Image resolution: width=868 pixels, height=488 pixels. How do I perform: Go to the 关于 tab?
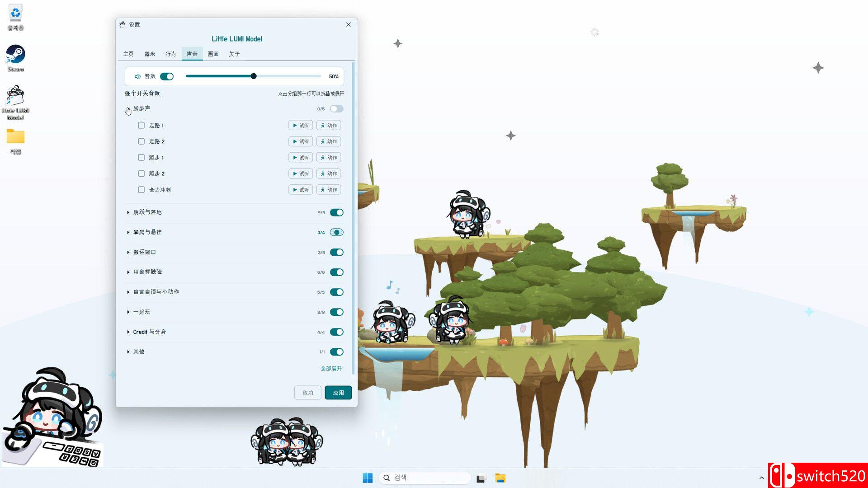pyautogui.click(x=234, y=54)
